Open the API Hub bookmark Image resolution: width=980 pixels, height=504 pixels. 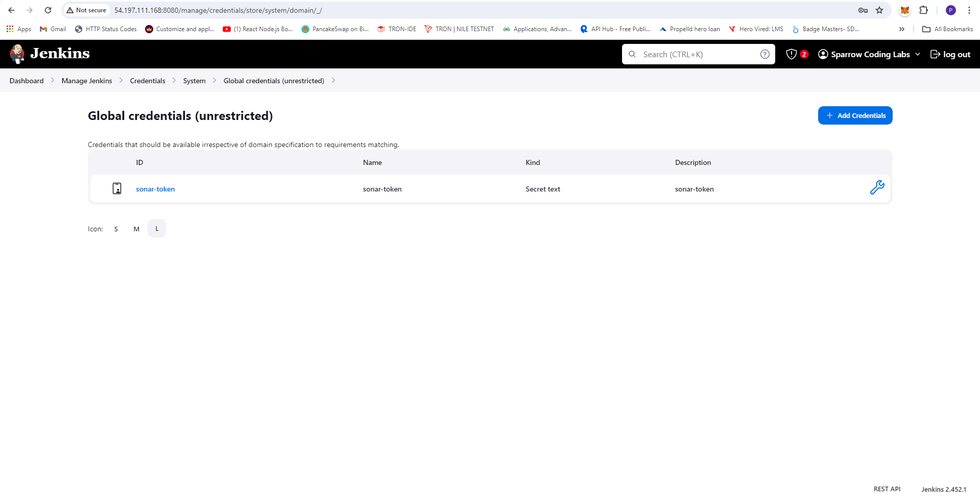[x=615, y=29]
